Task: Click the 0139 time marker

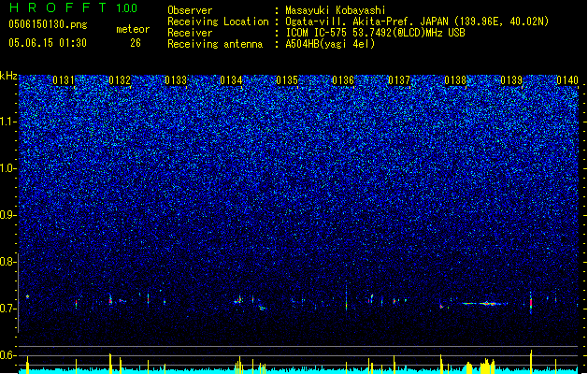Action: tap(511, 80)
